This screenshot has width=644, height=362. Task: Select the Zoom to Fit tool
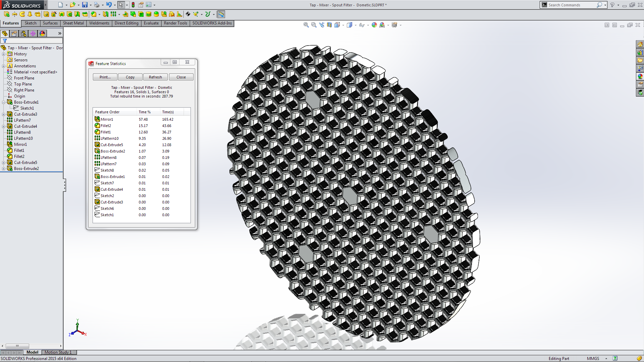point(306,25)
